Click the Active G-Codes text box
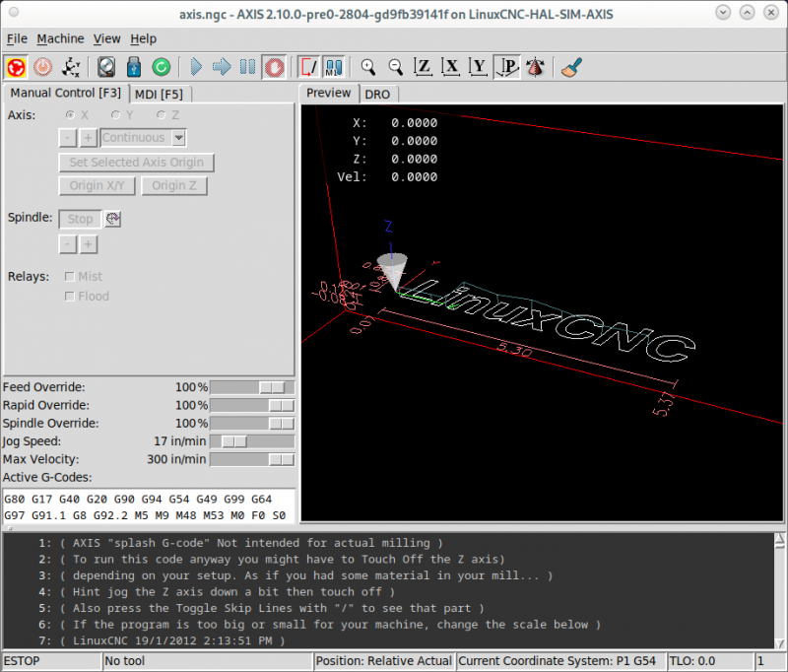The image size is (788, 672). (x=149, y=506)
